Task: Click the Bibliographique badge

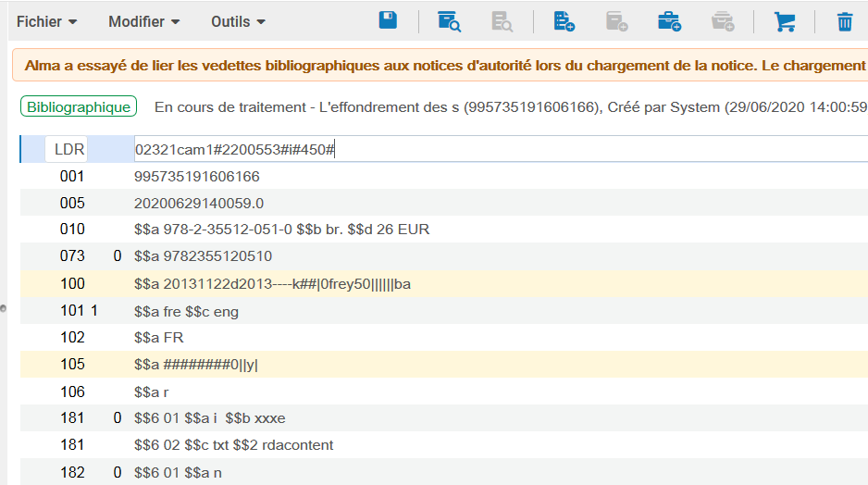Action: pyautogui.click(x=79, y=107)
